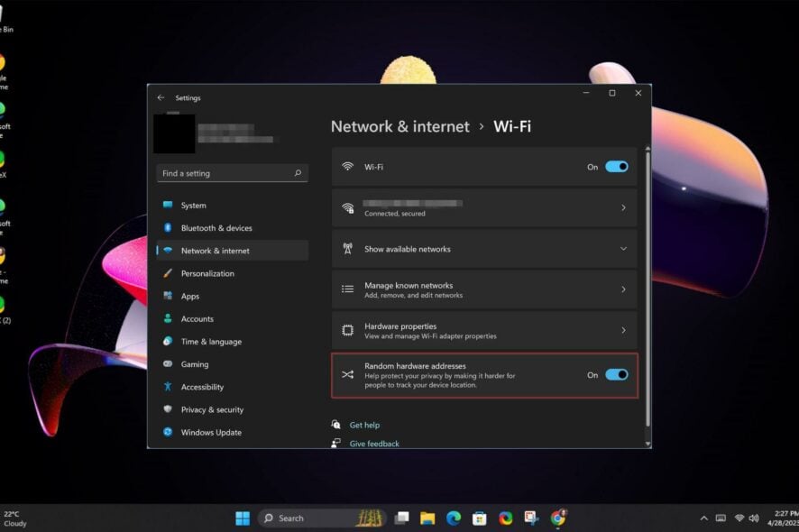Image resolution: width=799 pixels, height=532 pixels.
Task: Launch Google Chrome from the taskbar
Action: coord(557,518)
